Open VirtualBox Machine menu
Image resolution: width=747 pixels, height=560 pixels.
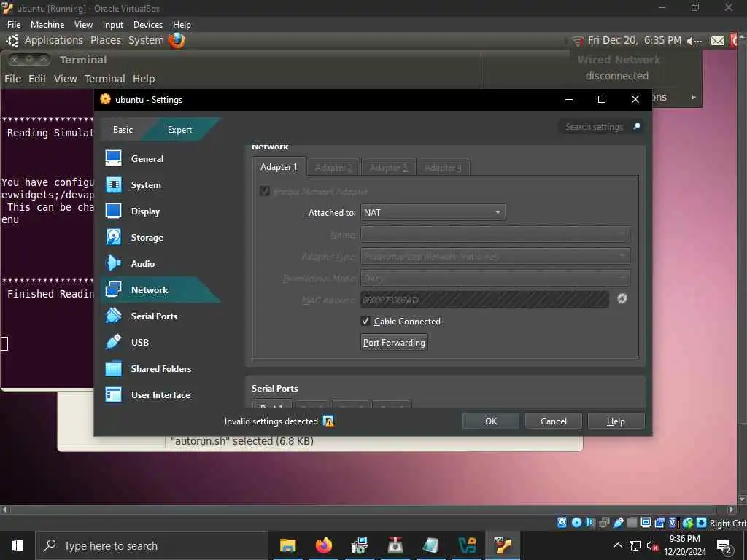coord(47,24)
